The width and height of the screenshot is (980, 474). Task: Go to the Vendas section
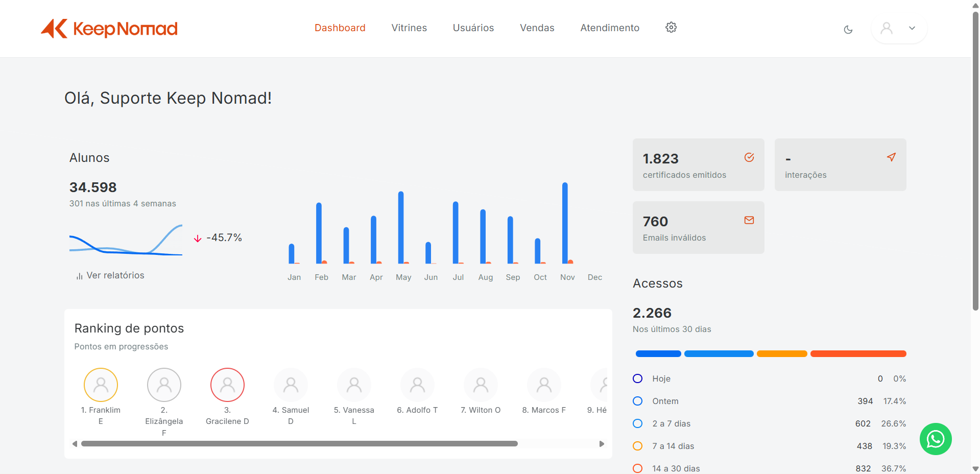click(537, 28)
